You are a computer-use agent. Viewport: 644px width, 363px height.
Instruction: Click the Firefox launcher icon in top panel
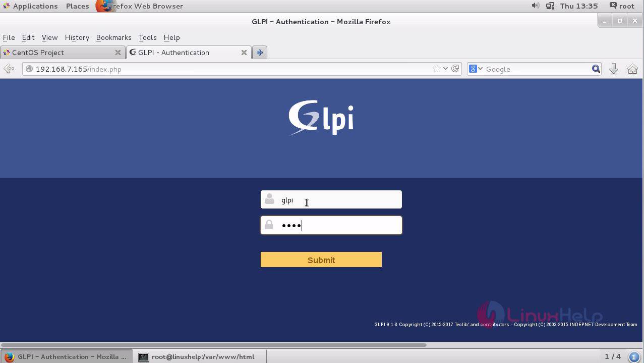103,6
